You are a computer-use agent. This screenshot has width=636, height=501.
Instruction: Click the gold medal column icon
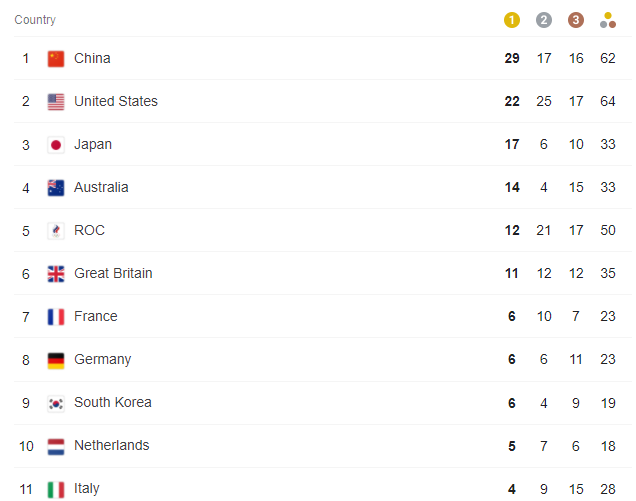[511, 20]
